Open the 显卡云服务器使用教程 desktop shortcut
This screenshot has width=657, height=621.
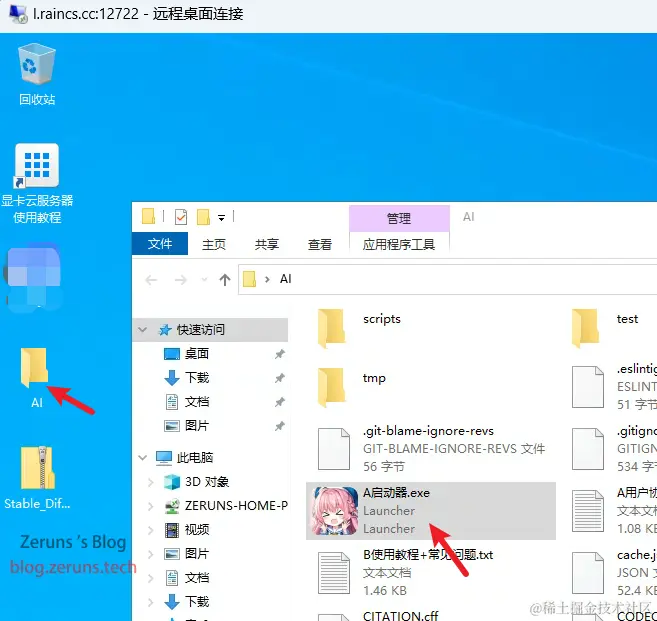[37, 184]
